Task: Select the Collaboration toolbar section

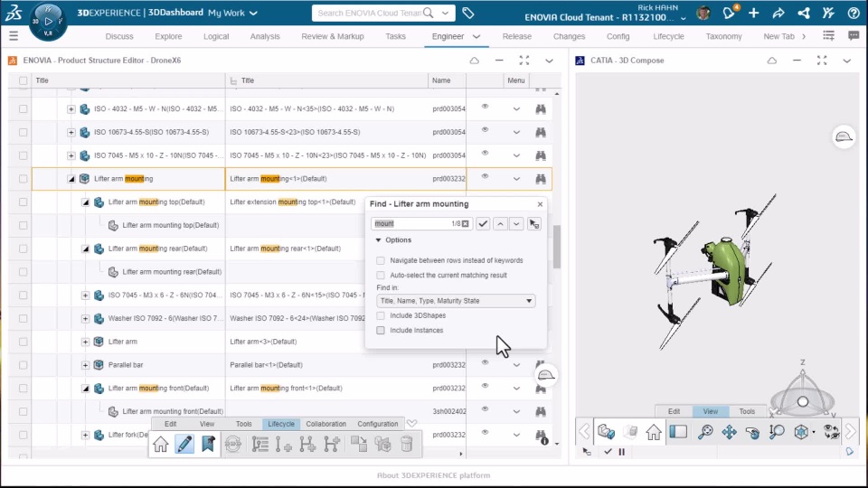Action: (325, 424)
